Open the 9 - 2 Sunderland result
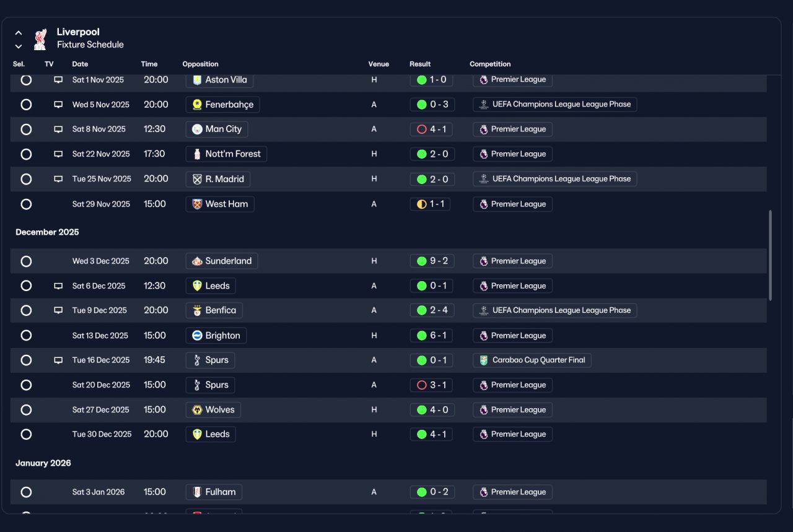Viewport: 793px width, 532px height. pos(432,261)
